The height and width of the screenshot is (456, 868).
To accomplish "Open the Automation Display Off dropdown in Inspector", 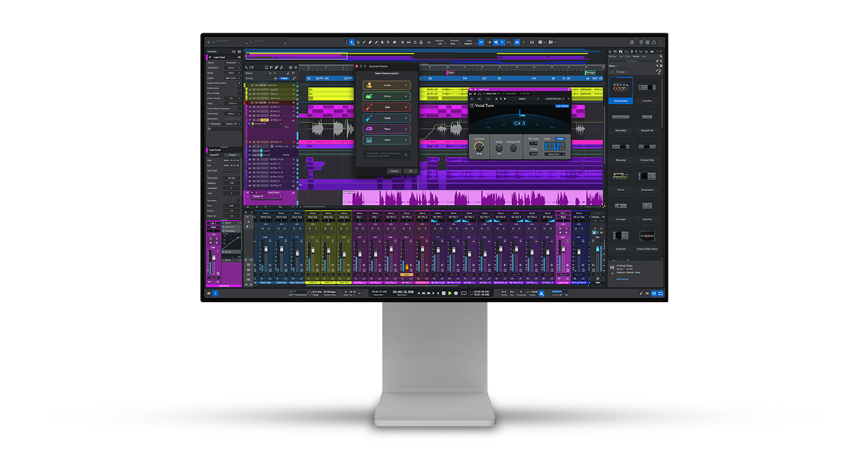I will (x=233, y=124).
